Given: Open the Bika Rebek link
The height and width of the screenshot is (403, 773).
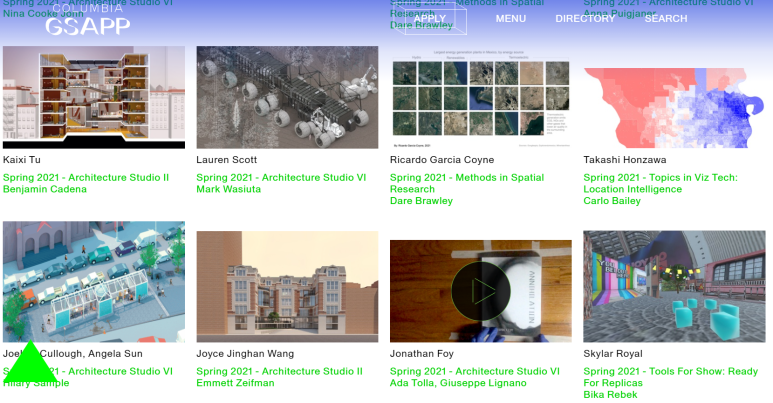Looking at the screenshot, I should point(611,395).
